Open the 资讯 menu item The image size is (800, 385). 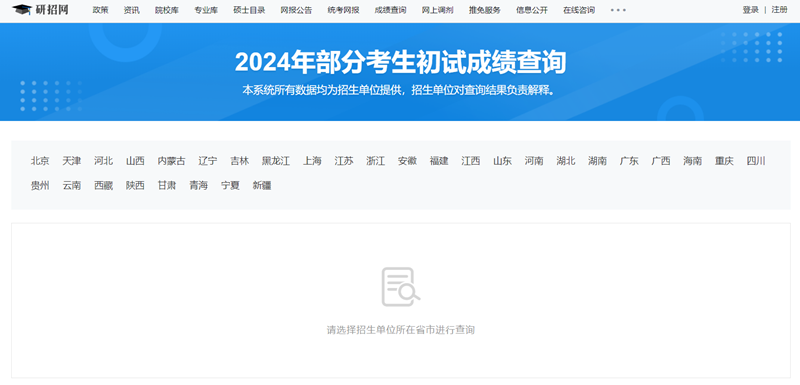[132, 10]
